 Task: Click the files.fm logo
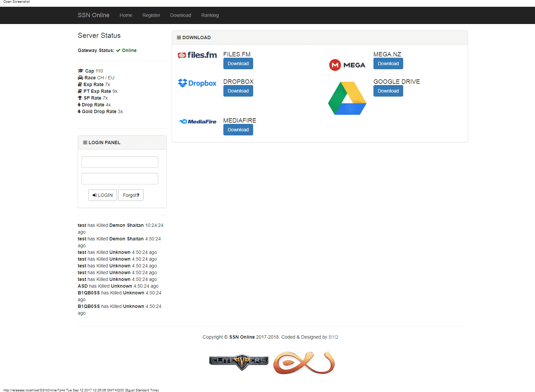click(197, 55)
